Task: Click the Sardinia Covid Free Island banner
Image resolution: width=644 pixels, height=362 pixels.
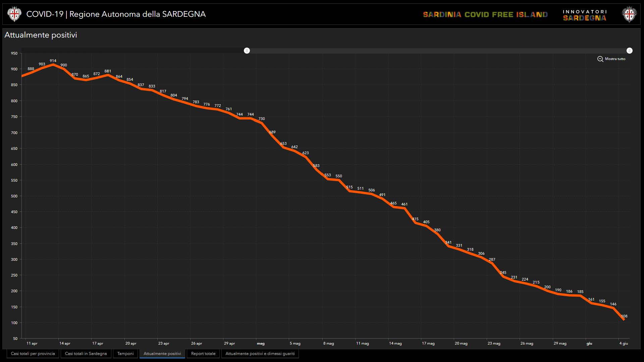Action: [x=485, y=15]
